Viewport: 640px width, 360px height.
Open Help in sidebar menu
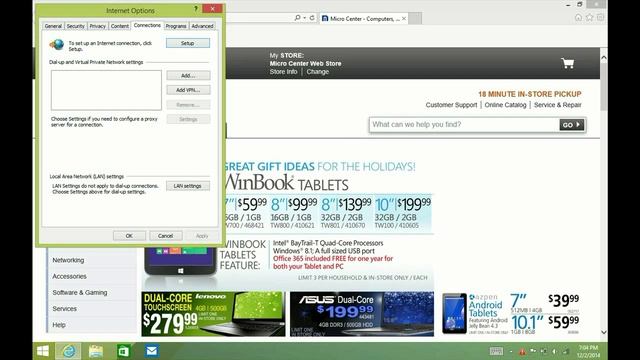point(59,325)
